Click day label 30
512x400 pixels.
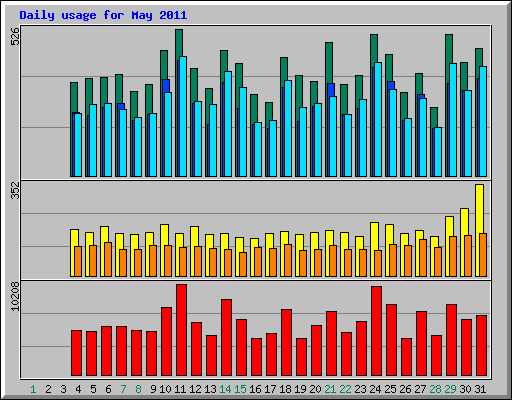465,389
